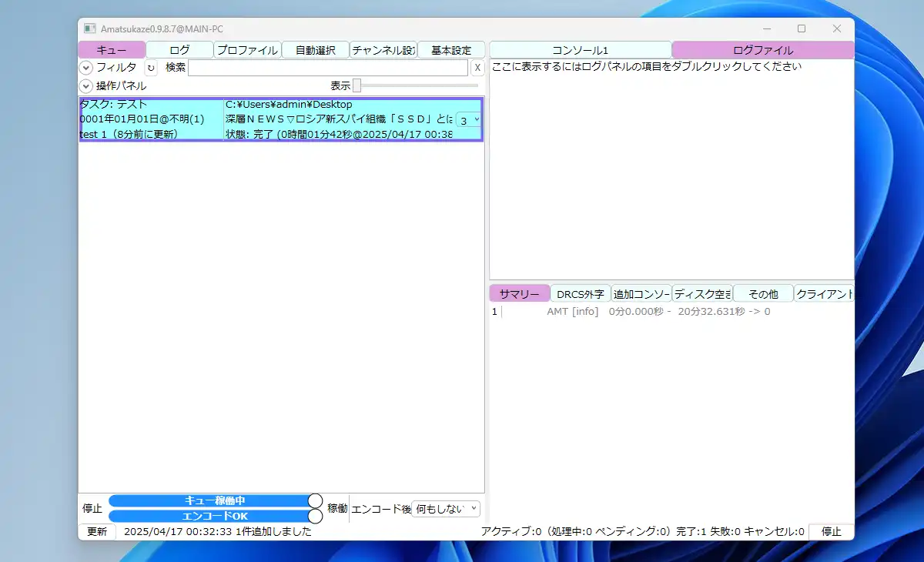Minimize the Amatsukaze window

point(766,28)
